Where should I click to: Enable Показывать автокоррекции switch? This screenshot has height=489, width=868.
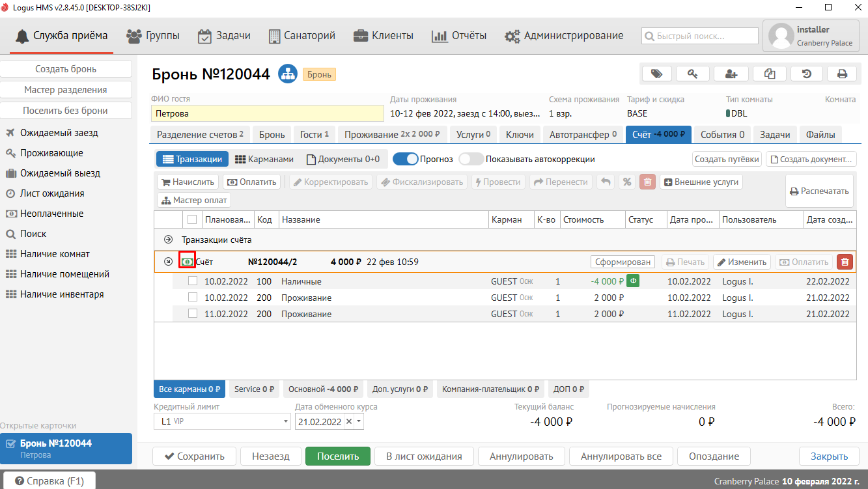click(471, 159)
